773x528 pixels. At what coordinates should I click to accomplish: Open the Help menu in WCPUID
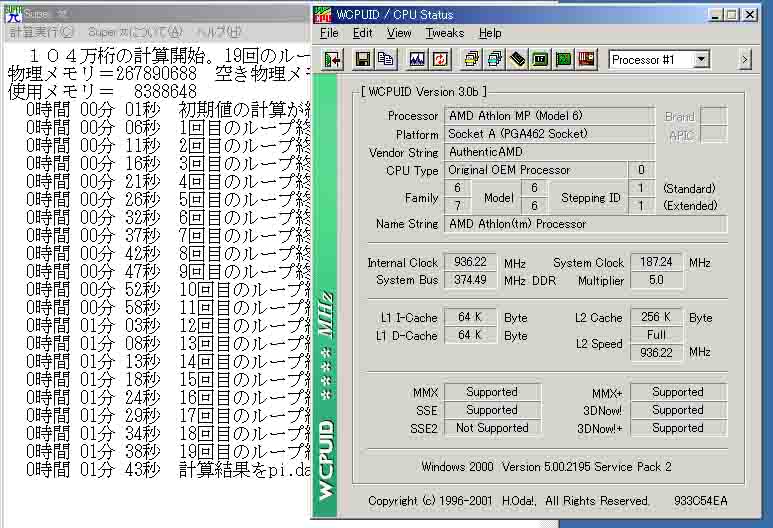click(x=490, y=33)
